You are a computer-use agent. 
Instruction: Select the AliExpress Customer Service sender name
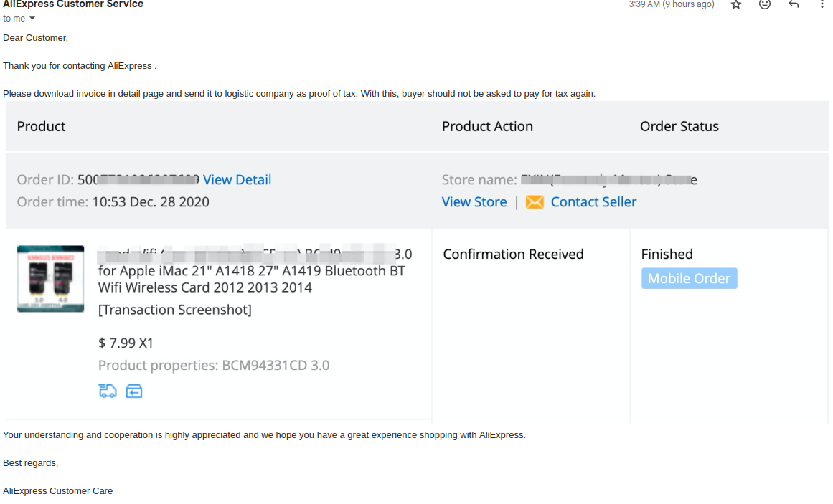coord(72,4)
